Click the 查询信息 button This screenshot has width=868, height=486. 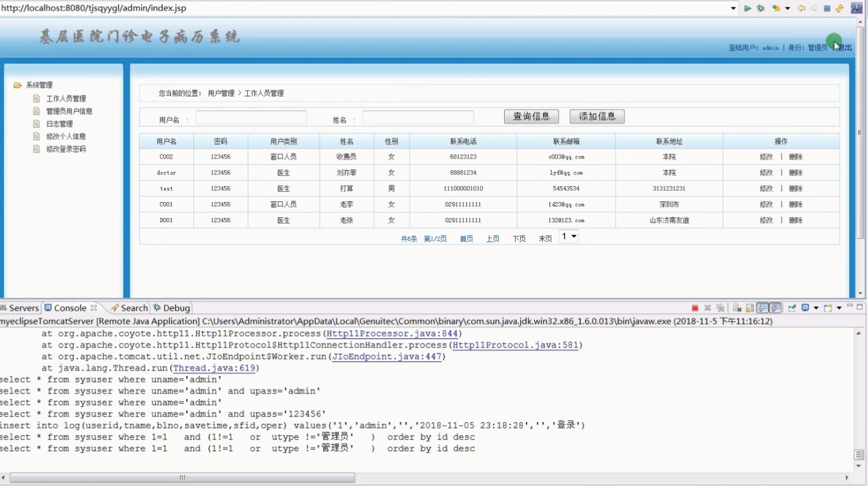[531, 117]
